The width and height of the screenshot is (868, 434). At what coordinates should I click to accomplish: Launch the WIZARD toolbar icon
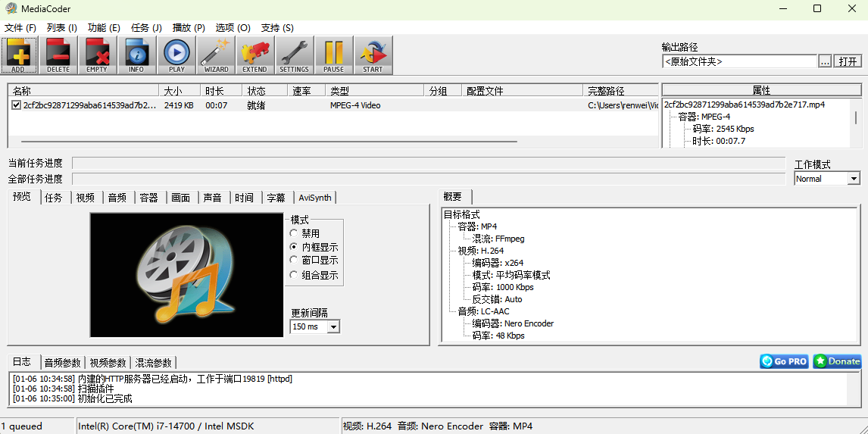coord(216,55)
